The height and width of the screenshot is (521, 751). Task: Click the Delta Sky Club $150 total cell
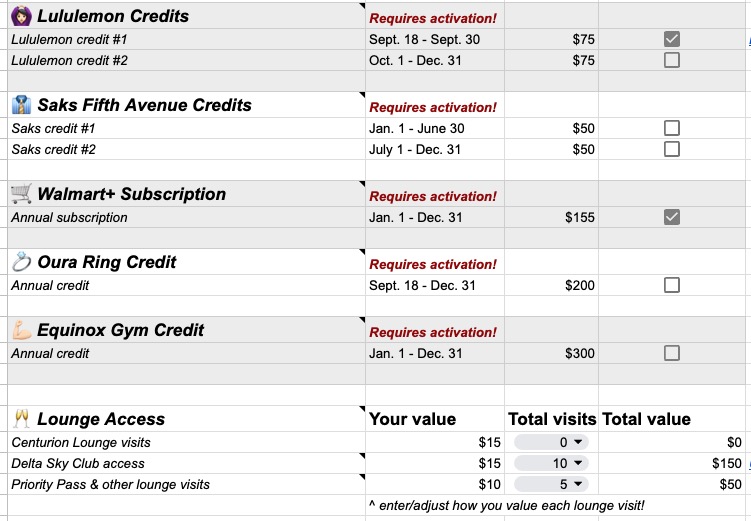coord(672,463)
